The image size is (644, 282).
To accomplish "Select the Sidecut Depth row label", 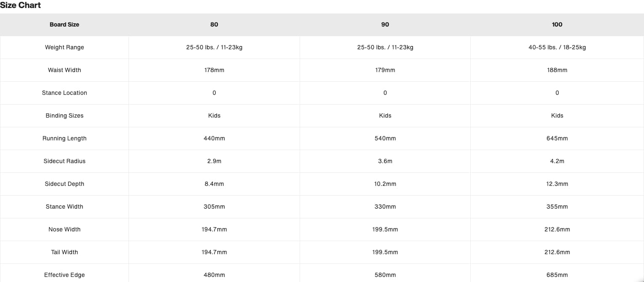I will tap(64, 184).
